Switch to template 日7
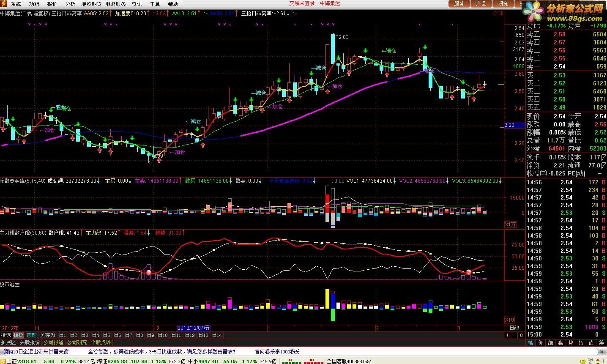This screenshot has width=607, height=364. 128,335
